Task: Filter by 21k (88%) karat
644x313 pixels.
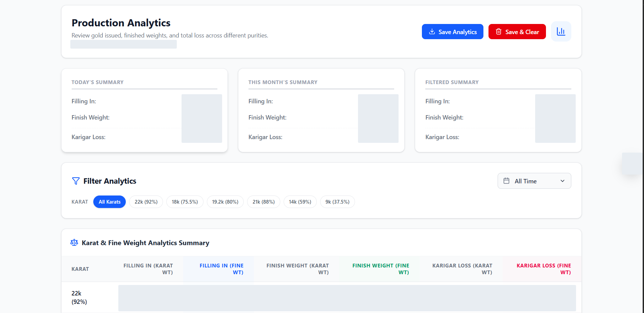Action: click(264, 202)
